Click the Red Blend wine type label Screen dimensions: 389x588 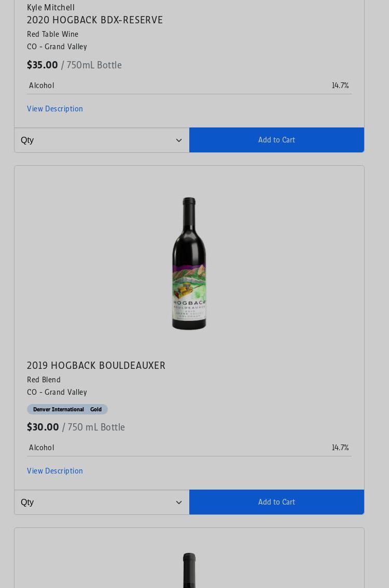(x=44, y=380)
